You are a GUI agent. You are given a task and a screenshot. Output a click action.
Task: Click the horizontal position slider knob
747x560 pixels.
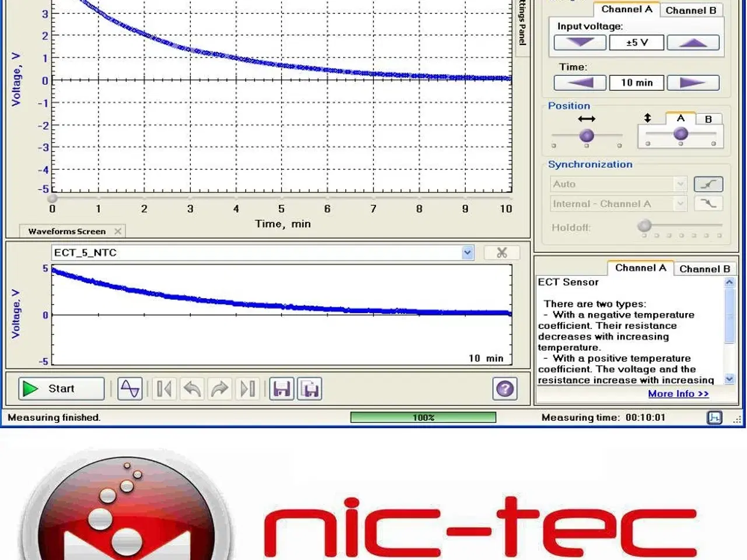pyautogui.click(x=587, y=136)
